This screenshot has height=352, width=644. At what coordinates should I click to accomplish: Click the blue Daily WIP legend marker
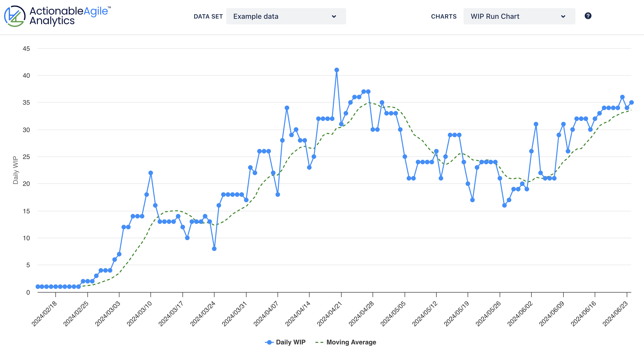(x=269, y=342)
